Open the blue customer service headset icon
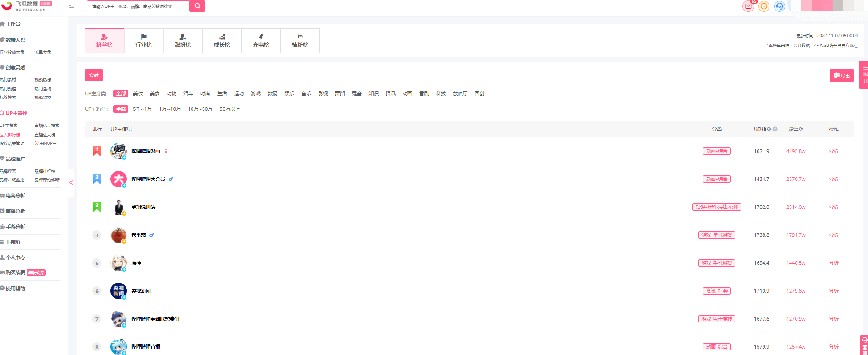The image size is (868, 355). [x=780, y=6]
